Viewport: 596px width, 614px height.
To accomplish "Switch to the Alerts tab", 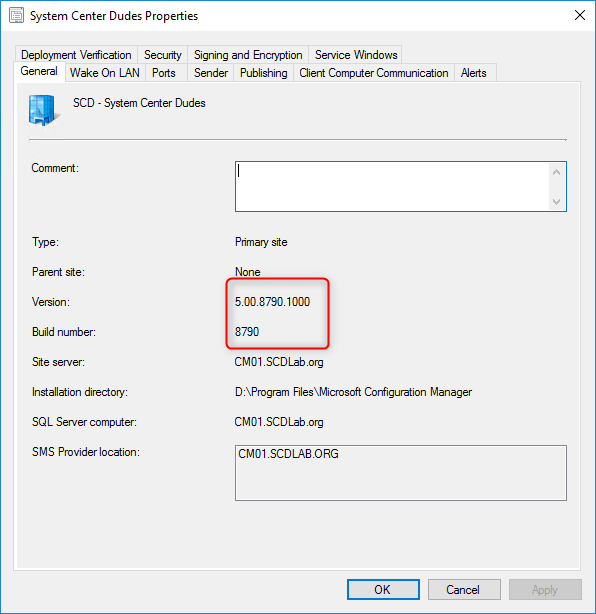I will coord(473,73).
